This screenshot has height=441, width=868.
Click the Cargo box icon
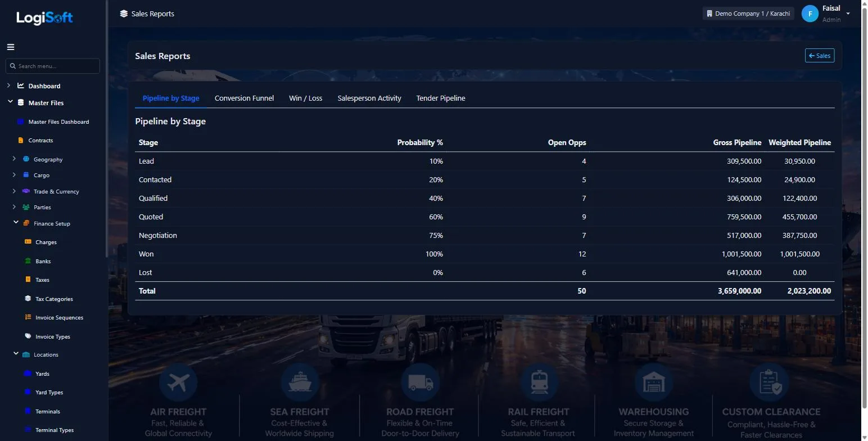click(26, 175)
